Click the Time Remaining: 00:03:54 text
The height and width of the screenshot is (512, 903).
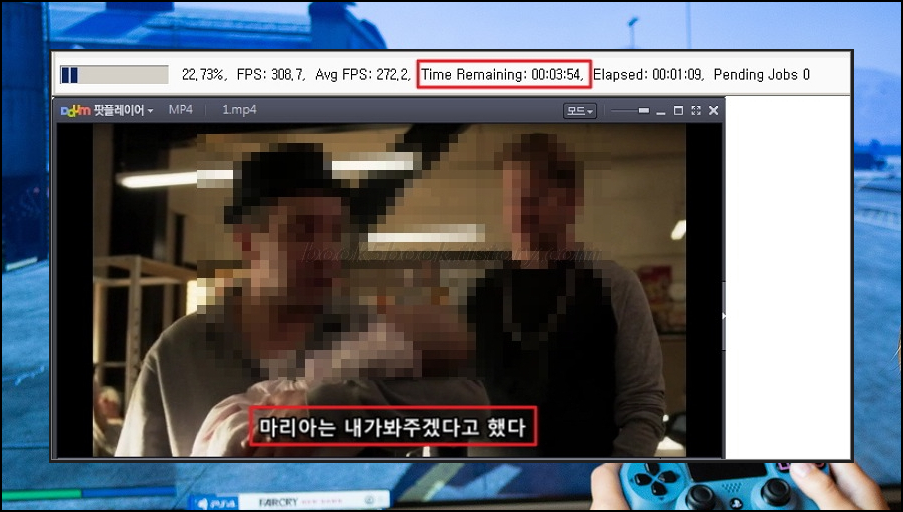(x=503, y=74)
